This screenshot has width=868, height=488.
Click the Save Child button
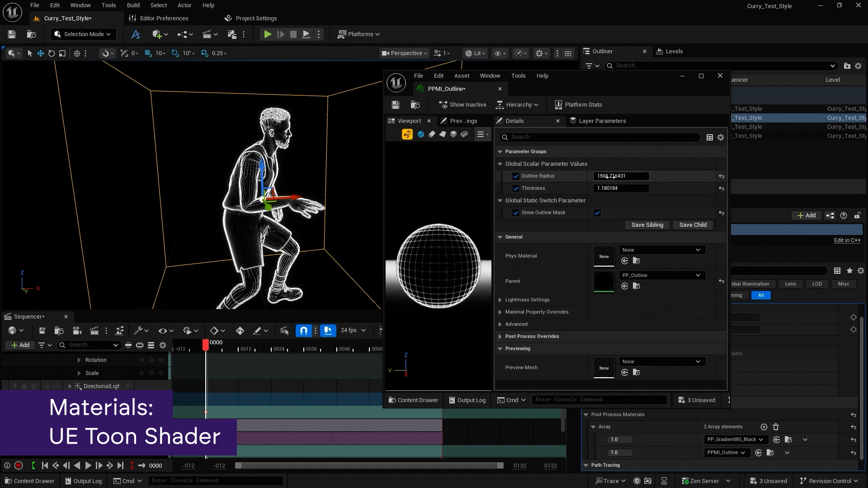[693, 225]
